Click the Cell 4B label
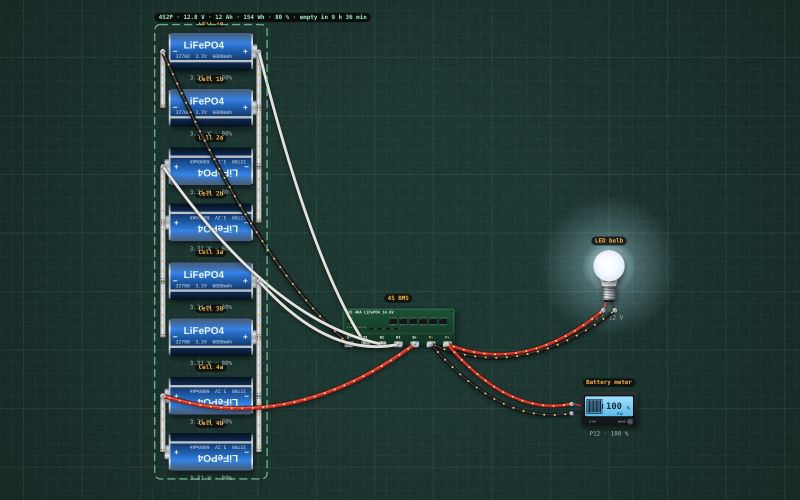 coord(211,422)
